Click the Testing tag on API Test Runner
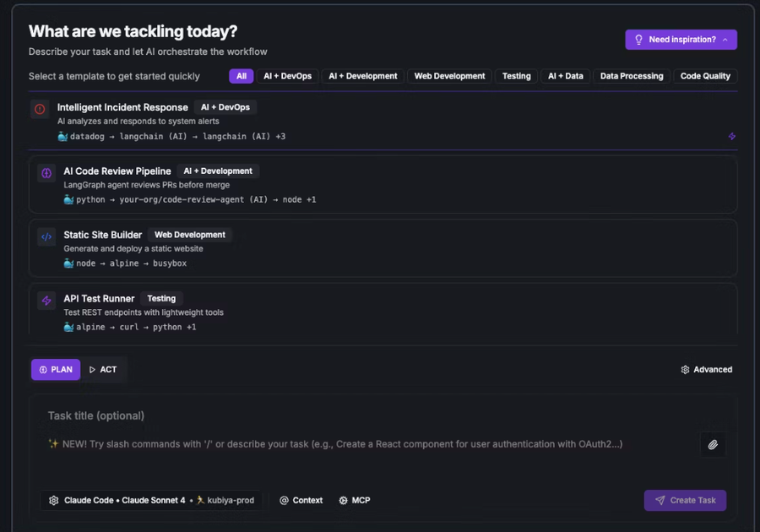Screen dimensions: 760x532 (161, 299)
